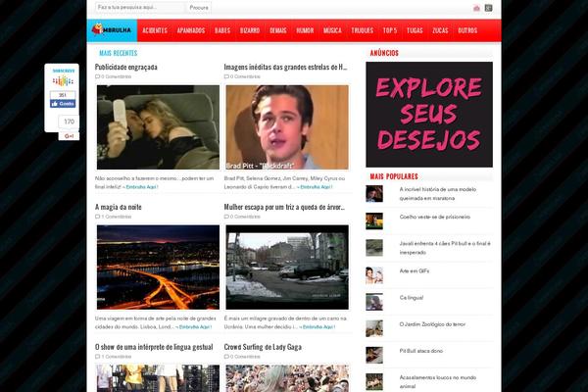
Task: Open popular post Pit Bull ataca dono
Action: (x=420, y=351)
